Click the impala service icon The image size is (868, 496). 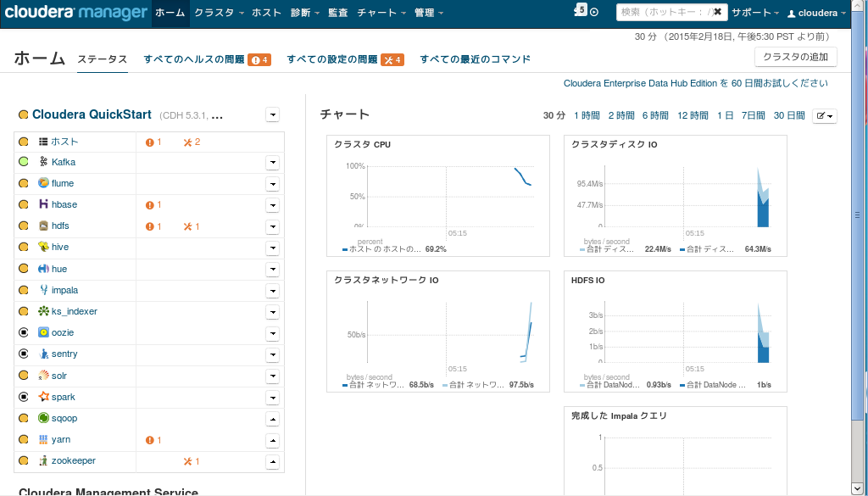click(44, 289)
